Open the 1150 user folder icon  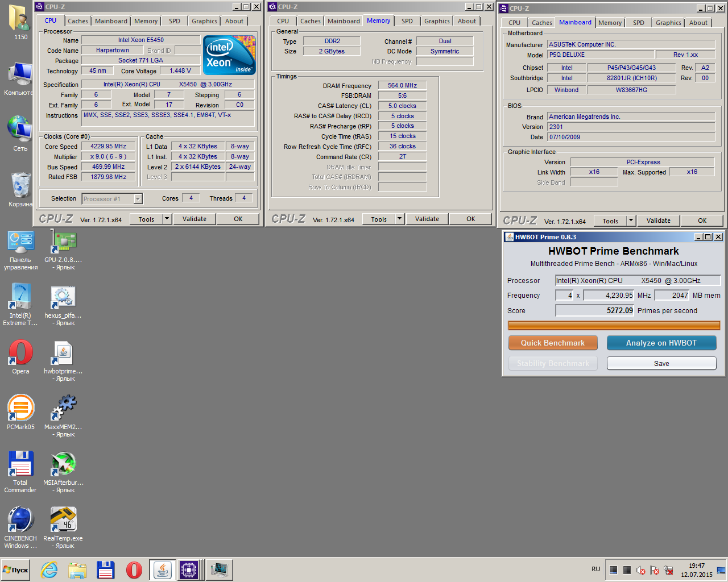click(20, 23)
